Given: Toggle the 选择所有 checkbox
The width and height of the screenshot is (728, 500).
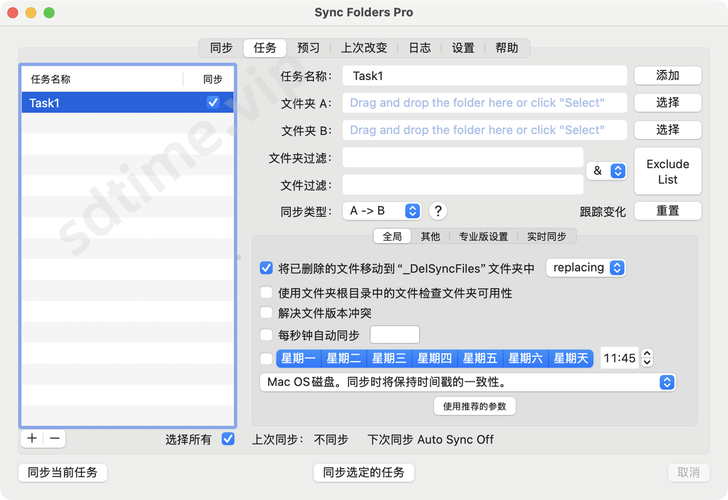Looking at the screenshot, I should 228,439.
